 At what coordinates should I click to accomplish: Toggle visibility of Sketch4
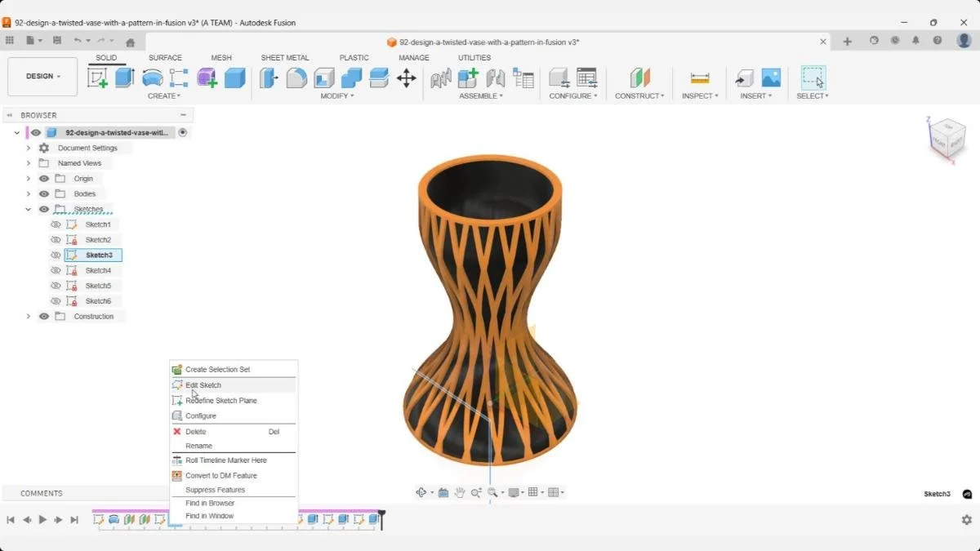pos(56,270)
